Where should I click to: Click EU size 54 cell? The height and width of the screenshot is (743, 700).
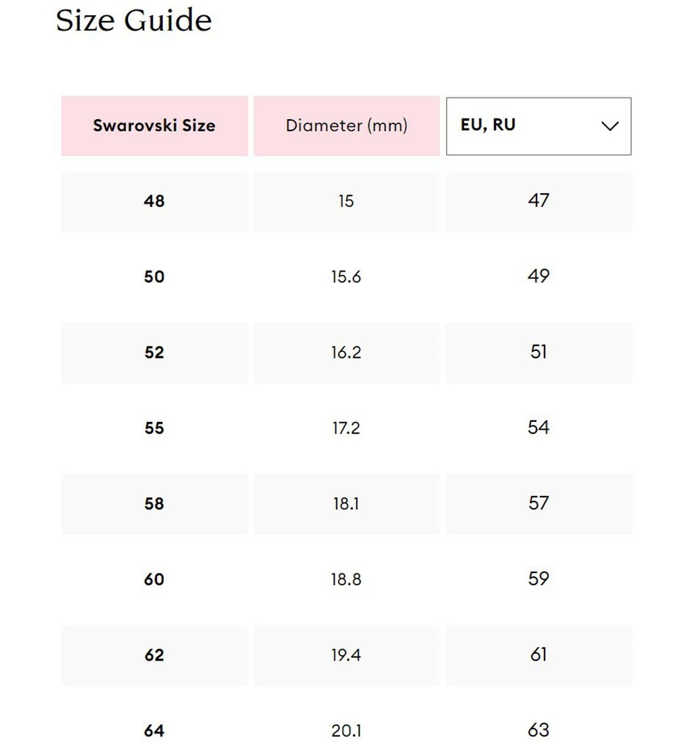[x=539, y=428]
